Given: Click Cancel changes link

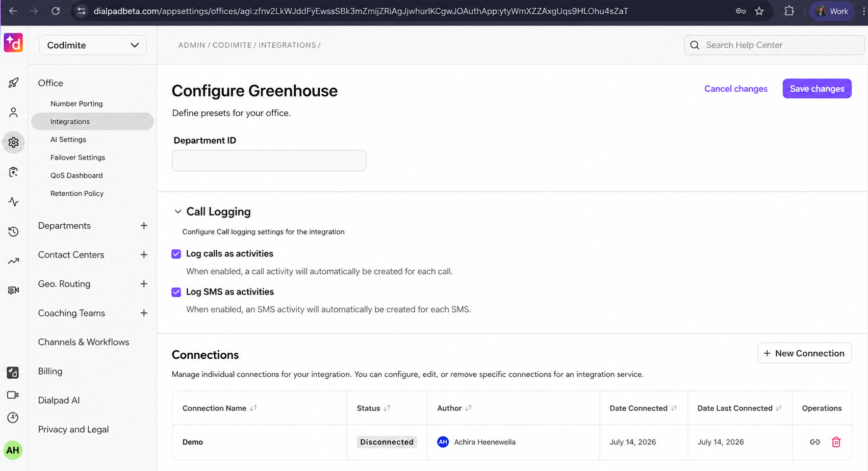Looking at the screenshot, I should [x=735, y=89].
